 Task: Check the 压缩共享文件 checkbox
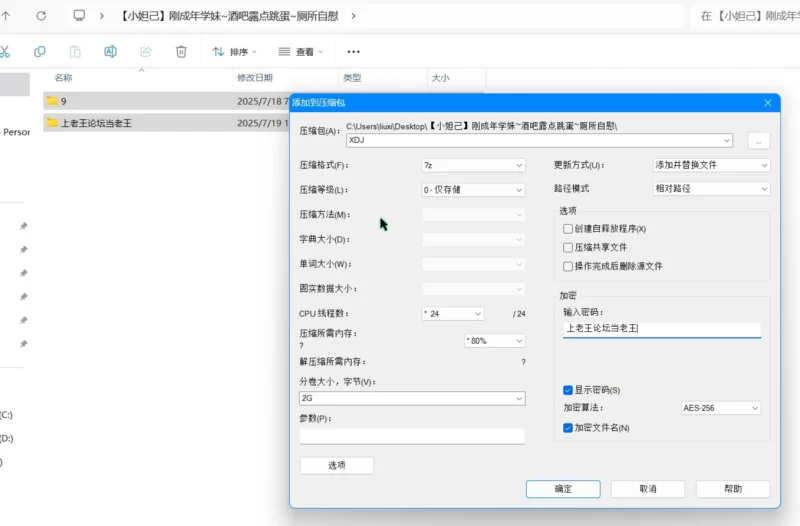[568, 247]
